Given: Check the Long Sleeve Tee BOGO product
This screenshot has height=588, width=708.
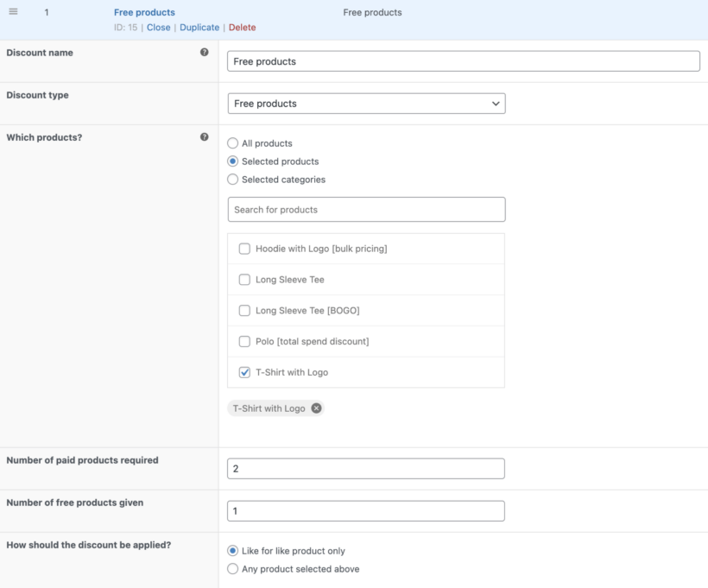Looking at the screenshot, I should tap(244, 310).
